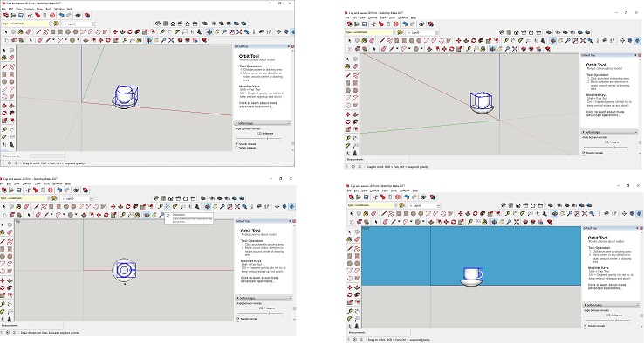This screenshot has height=346, width=644.
Task: Click the Top view icon in bottom-left window
Action: 163,198
